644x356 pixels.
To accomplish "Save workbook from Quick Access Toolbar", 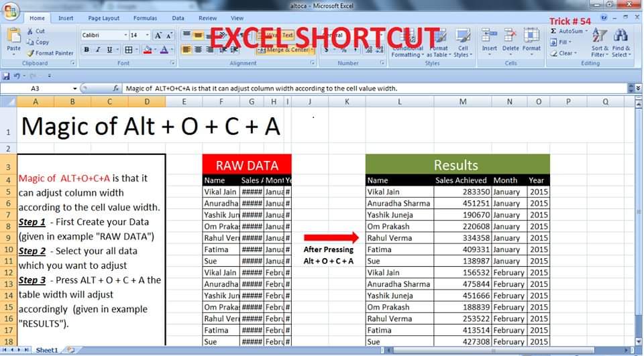I will pos(6,76).
